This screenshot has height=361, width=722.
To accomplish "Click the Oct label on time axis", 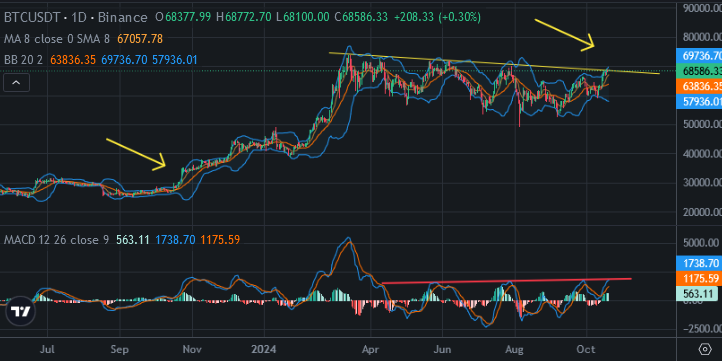I will click(587, 349).
